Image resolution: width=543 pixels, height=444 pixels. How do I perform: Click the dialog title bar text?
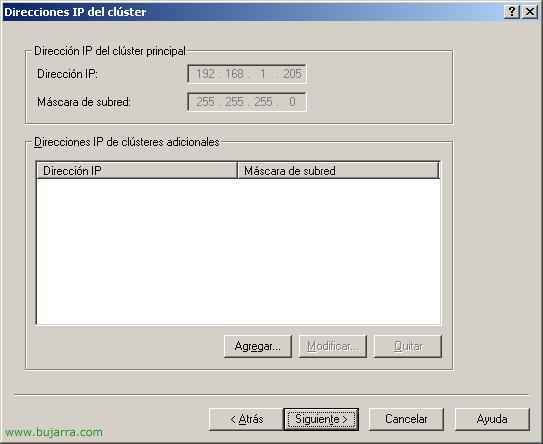tap(75, 12)
